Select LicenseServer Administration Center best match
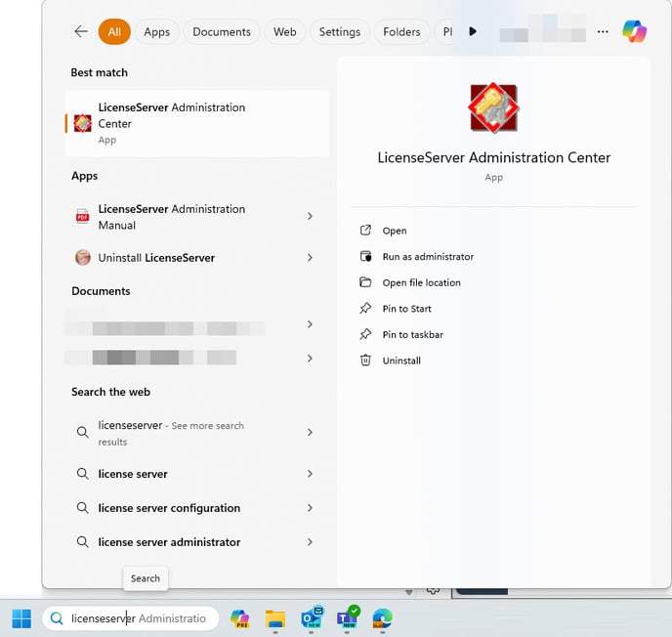Screen dimensions: 672x637 (196, 123)
